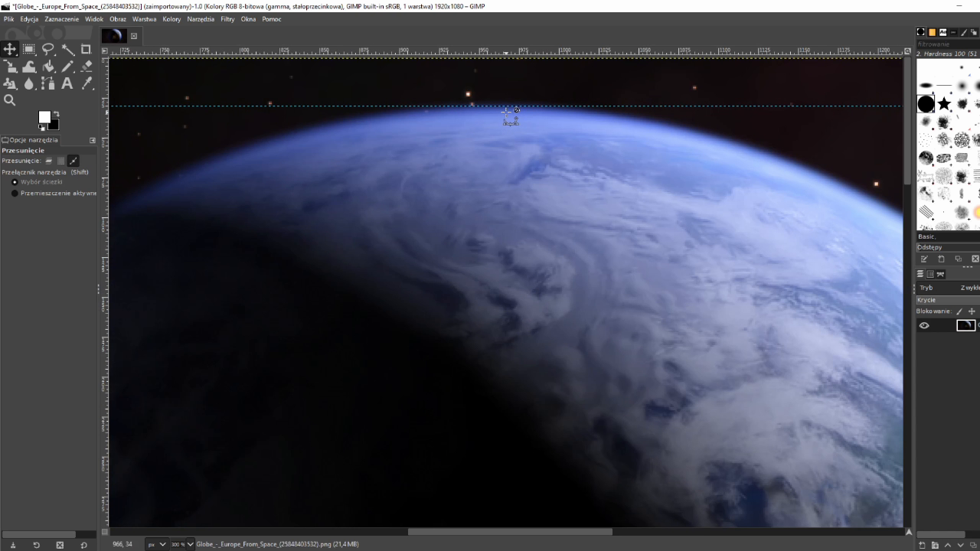Select the star-shaped brush thumbnail
This screenshot has height=551, width=980.
point(944,103)
